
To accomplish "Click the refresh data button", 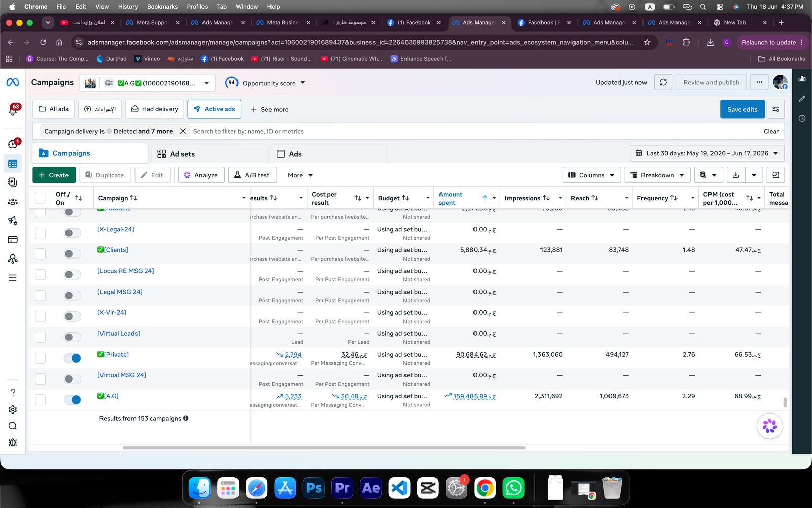I will coord(663,82).
